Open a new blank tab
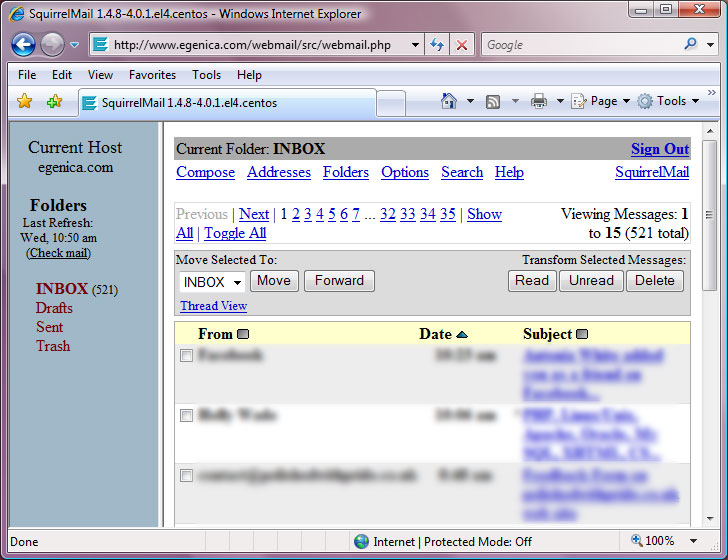The image size is (728, 560). tap(391, 103)
